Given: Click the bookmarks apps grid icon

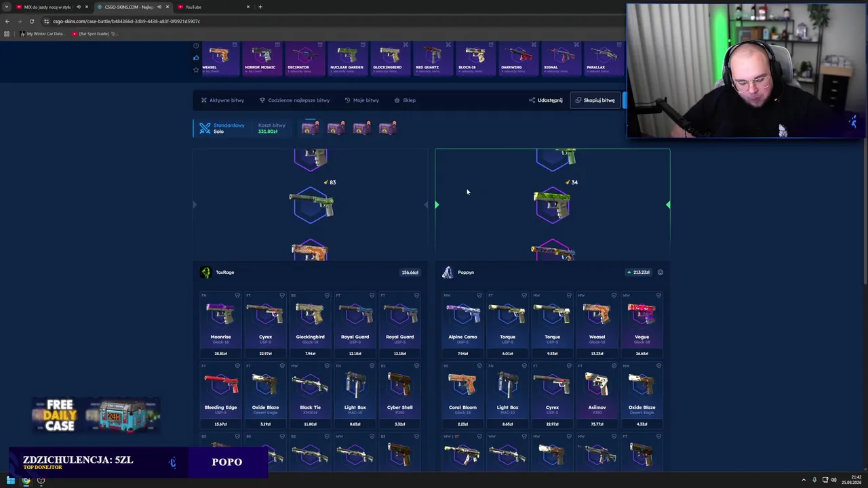Looking at the screenshot, I should click(7, 34).
